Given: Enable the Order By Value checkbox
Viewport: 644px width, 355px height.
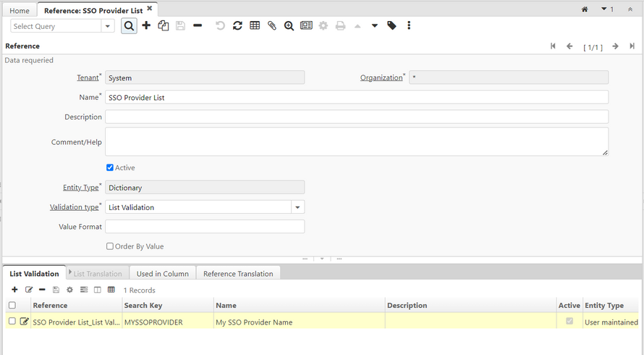Looking at the screenshot, I should point(110,246).
